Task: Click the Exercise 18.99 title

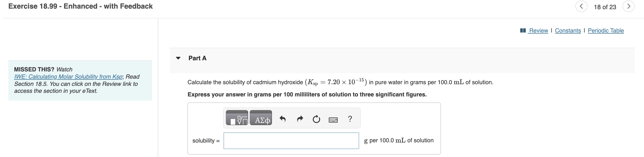Action: [80, 6]
